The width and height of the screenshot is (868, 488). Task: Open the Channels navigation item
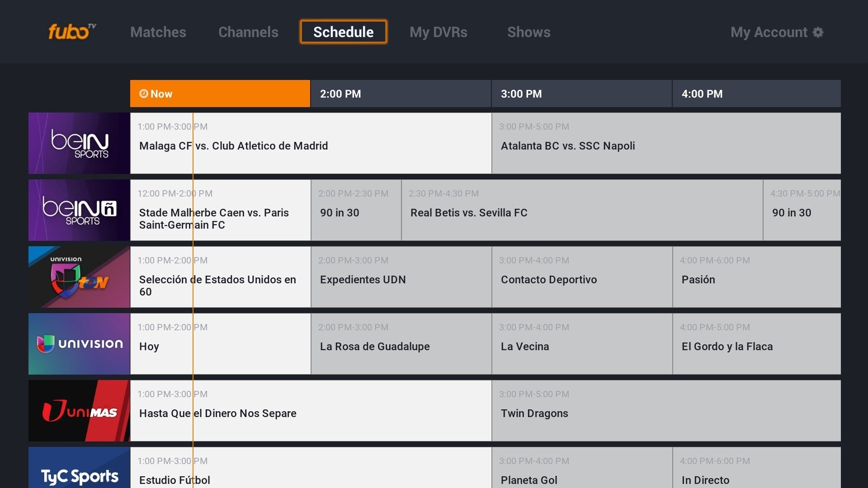[249, 32]
